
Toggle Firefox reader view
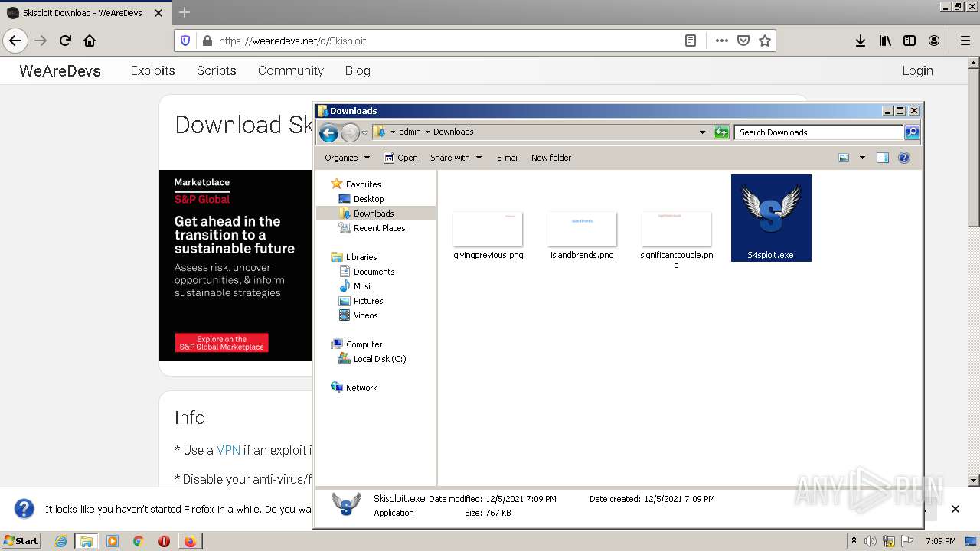(x=691, y=41)
